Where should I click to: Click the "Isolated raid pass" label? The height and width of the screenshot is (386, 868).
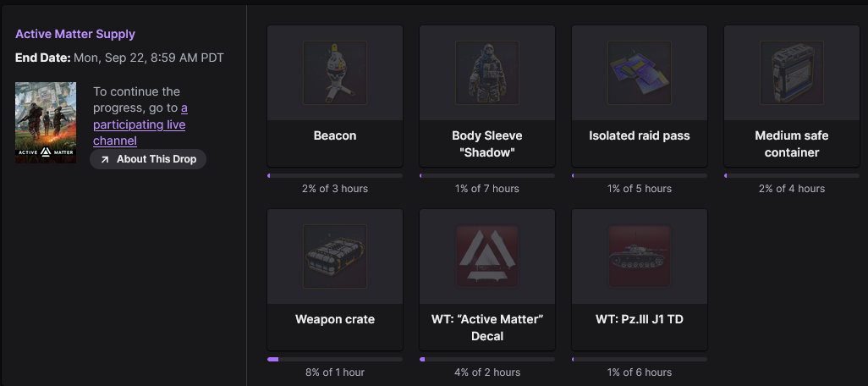coord(640,135)
